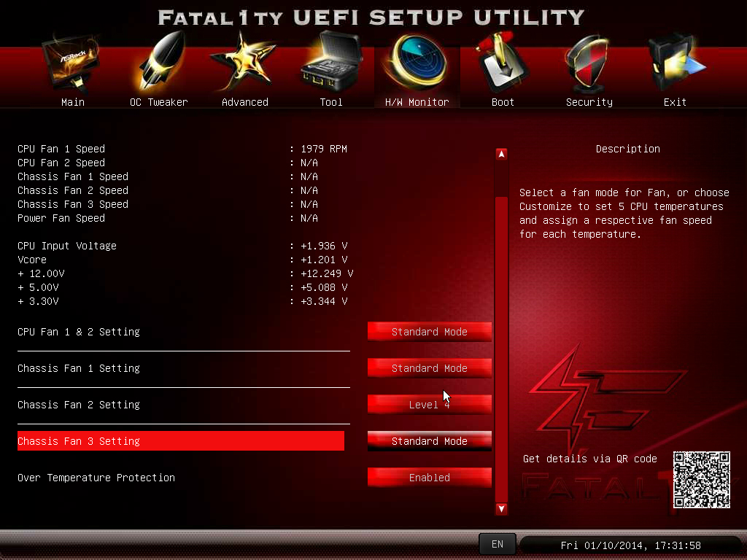Click the +12.249 V reading
This screenshot has height=560, width=747.
tap(327, 273)
